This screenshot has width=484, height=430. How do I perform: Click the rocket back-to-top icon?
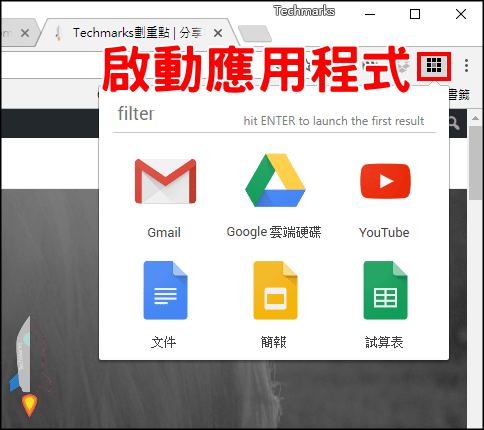[x=29, y=366]
